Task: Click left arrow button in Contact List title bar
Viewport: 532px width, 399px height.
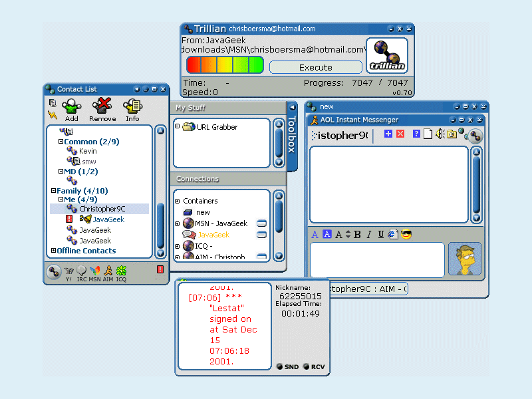Action: [137, 89]
